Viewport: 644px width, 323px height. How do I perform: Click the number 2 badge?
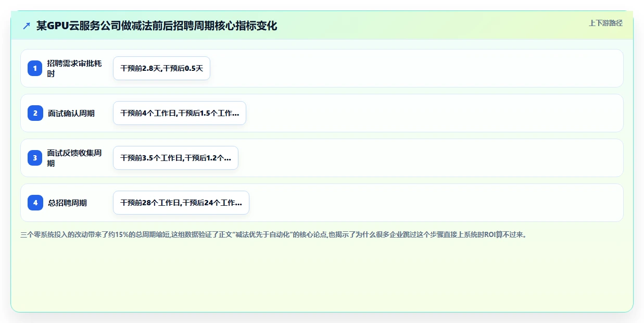pos(35,113)
